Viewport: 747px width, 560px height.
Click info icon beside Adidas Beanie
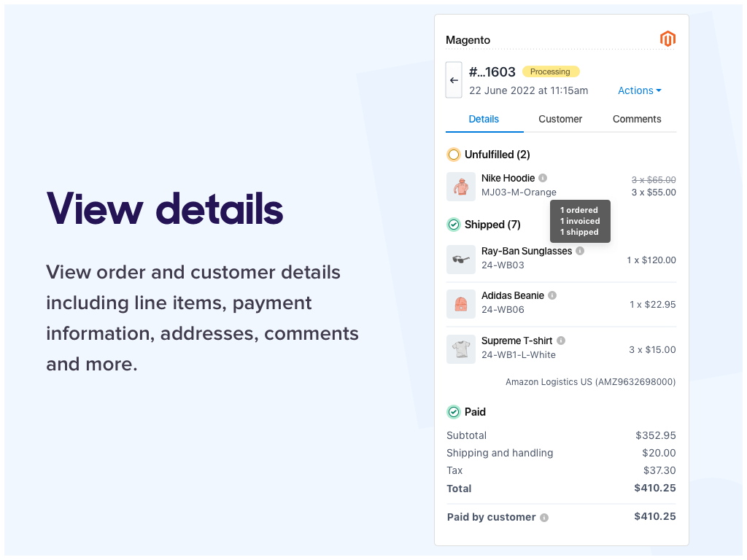point(552,295)
